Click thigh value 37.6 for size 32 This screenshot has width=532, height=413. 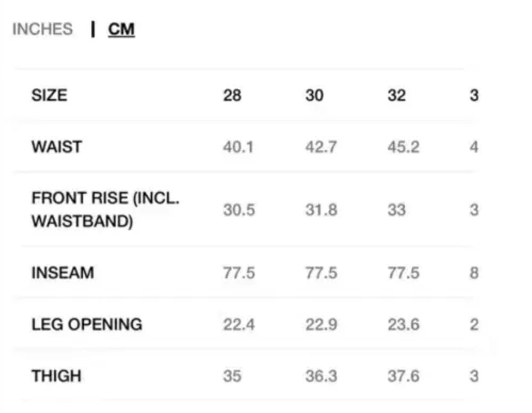(x=403, y=376)
